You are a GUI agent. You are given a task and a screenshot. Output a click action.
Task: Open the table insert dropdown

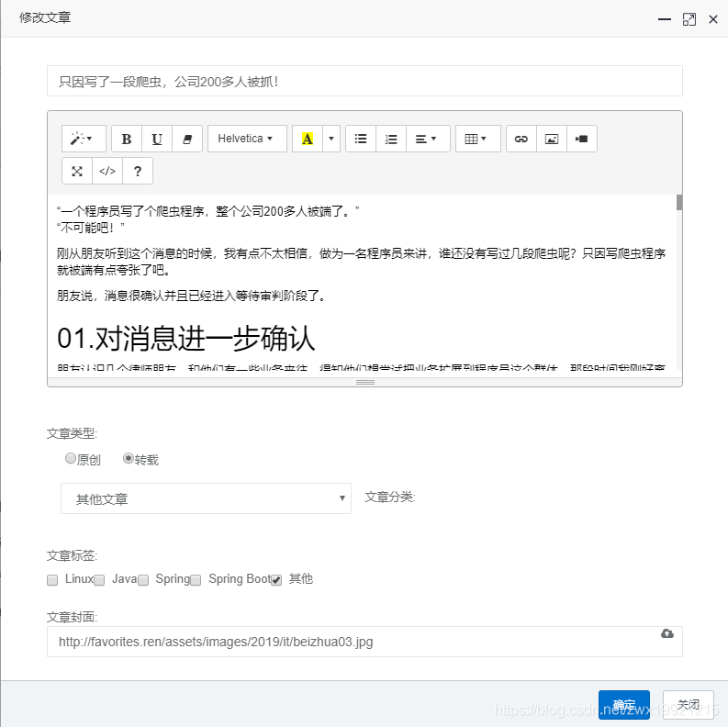coord(476,139)
